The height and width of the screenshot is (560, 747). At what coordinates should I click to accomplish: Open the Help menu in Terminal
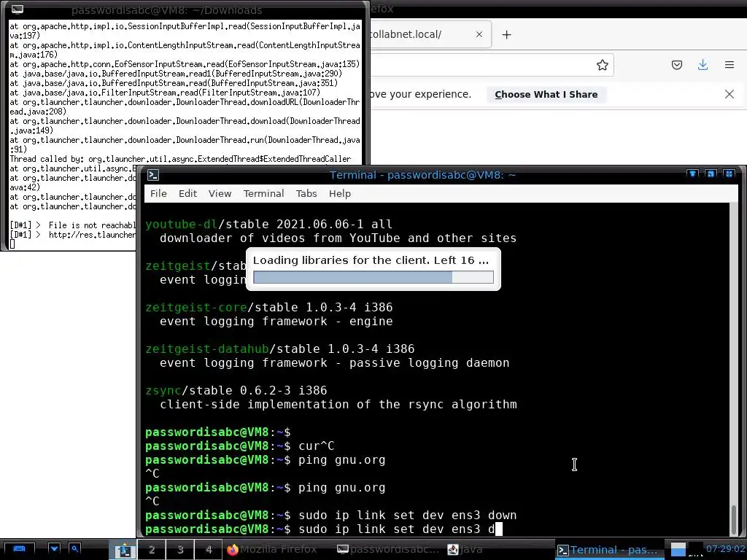point(340,193)
